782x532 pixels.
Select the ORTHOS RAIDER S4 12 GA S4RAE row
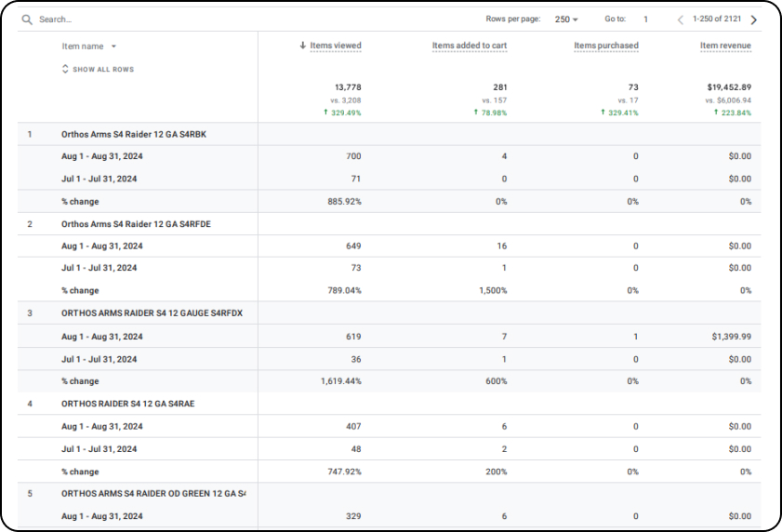pyautogui.click(x=389, y=404)
